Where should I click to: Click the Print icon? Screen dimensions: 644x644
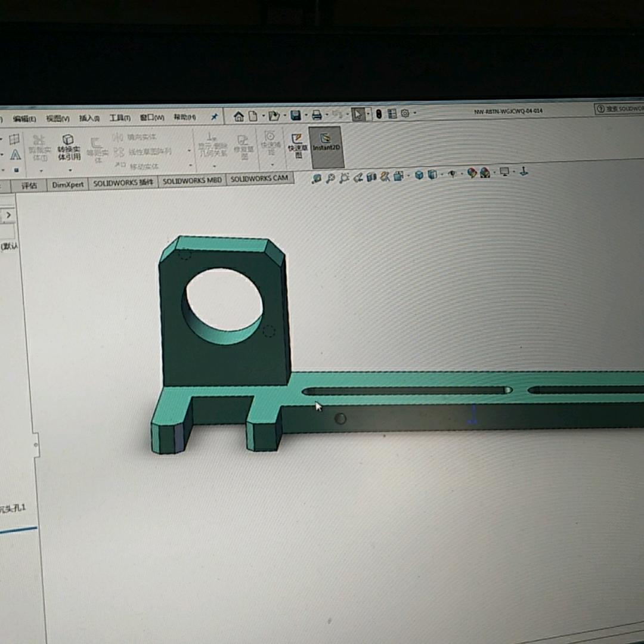(x=317, y=115)
